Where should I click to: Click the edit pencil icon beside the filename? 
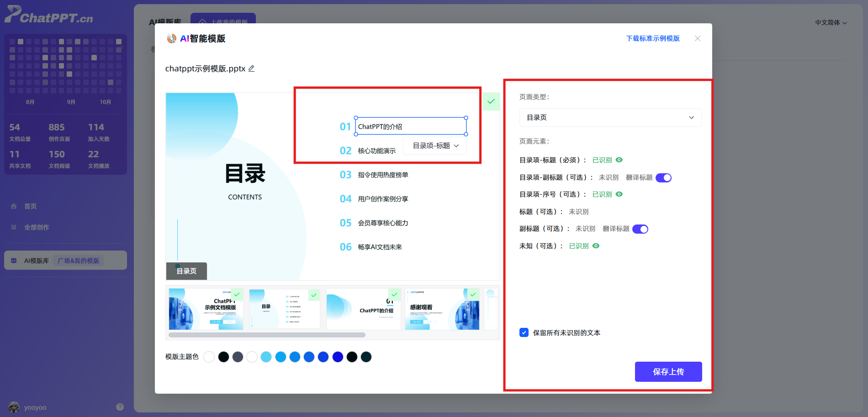251,69
